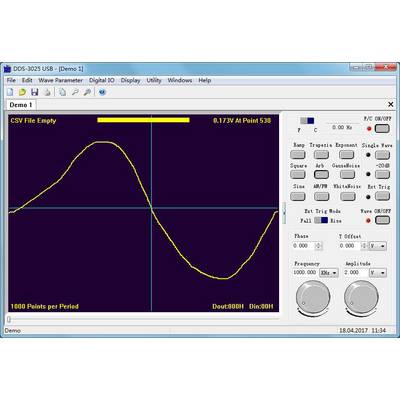Image resolution: width=400 pixels, height=400 pixels.
Task: Click the Print toolbar icon
Action: [47, 92]
